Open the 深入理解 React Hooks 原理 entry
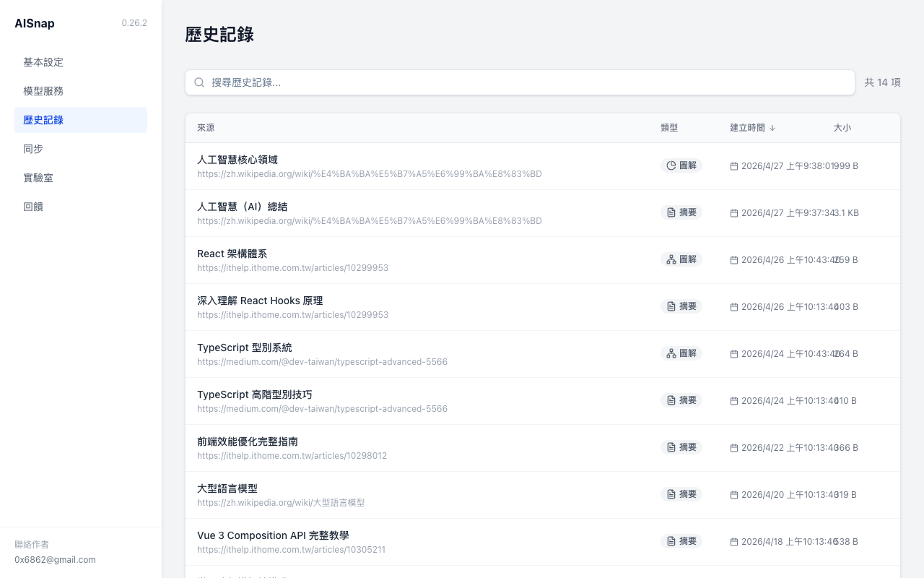Viewport: 924px width, 578px height. (x=543, y=307)
